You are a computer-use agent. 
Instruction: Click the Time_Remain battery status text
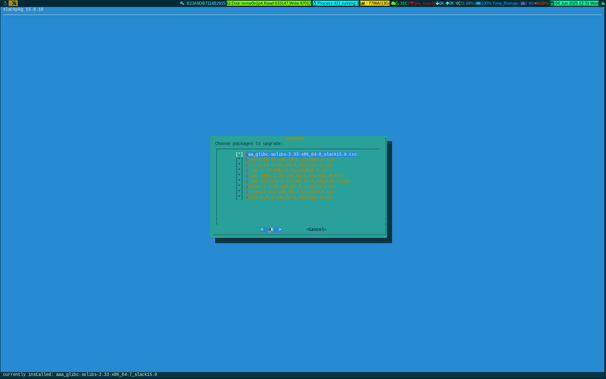(505, 3)
